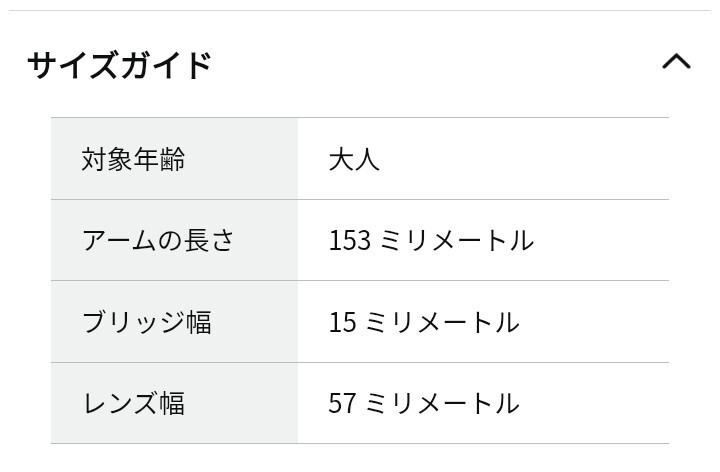Click the character 大 in the age value
720x472 pixels.
341,159
